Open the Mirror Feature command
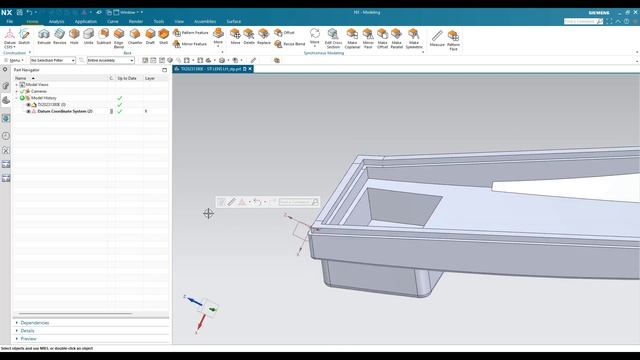The width and height of the screenshot is (640, 360). [190, 44]
